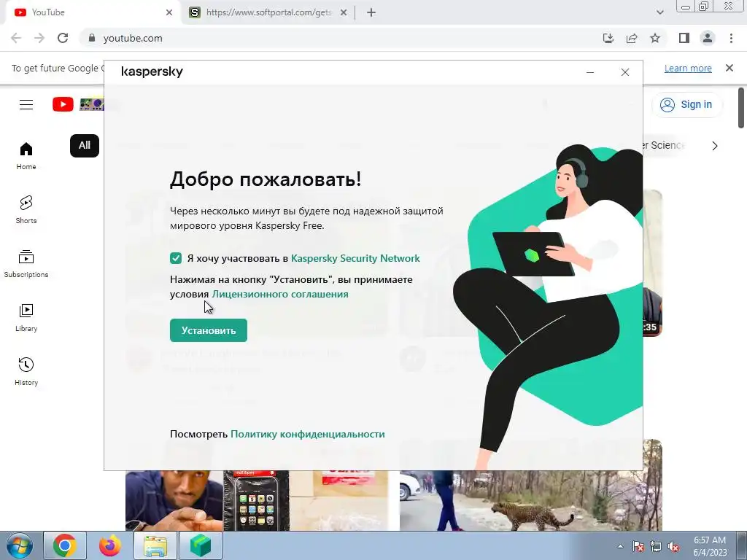This screenshot has width=747, height=560.
Task: Select the All filter chip
Action: click(x=85, y=145)
